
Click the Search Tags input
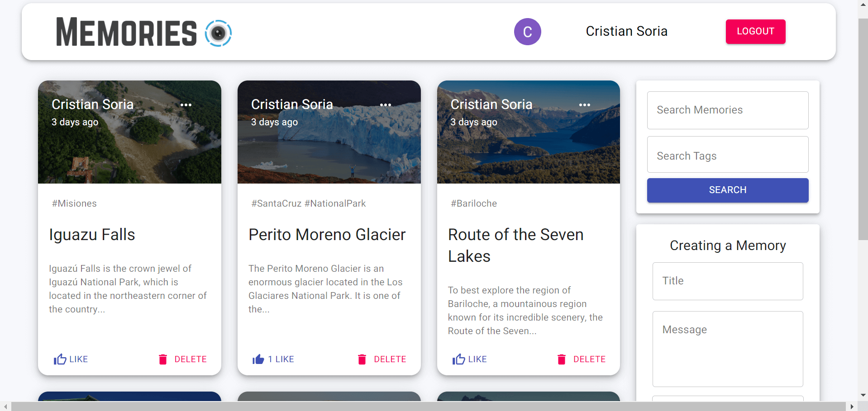tap(727, 155)
